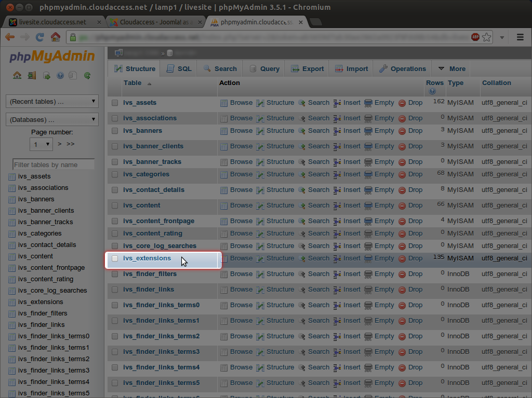Click the server icon in the breadcrumb bar
Image resolution: width=532 pixels, height=398 pixels.
(119, 53)
